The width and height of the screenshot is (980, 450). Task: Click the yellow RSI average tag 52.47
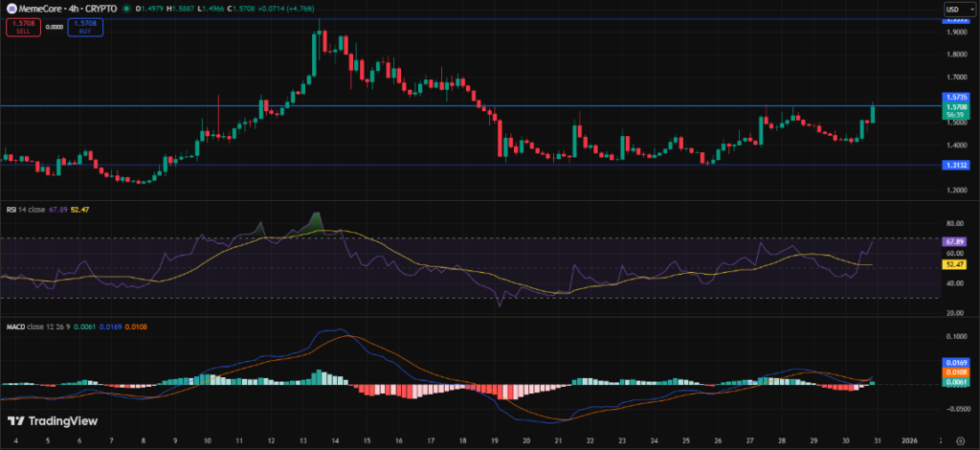pos(956,263)
